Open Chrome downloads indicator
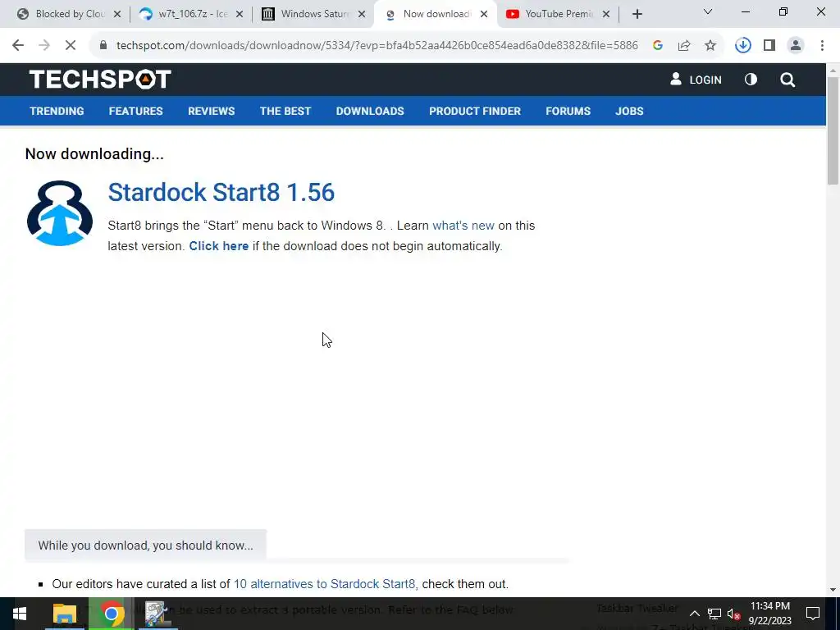840x630 pixels. coord(743,46)
